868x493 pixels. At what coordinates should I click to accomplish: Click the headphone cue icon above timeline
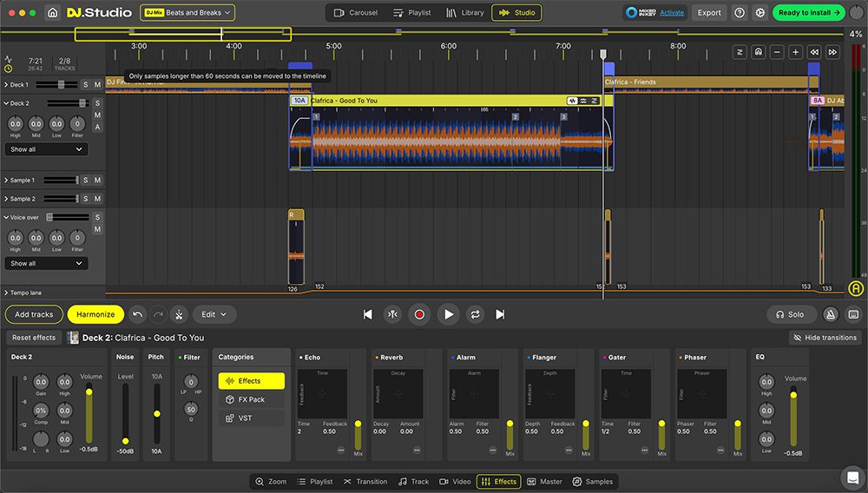pyautogui.click(x=759, y=52)
